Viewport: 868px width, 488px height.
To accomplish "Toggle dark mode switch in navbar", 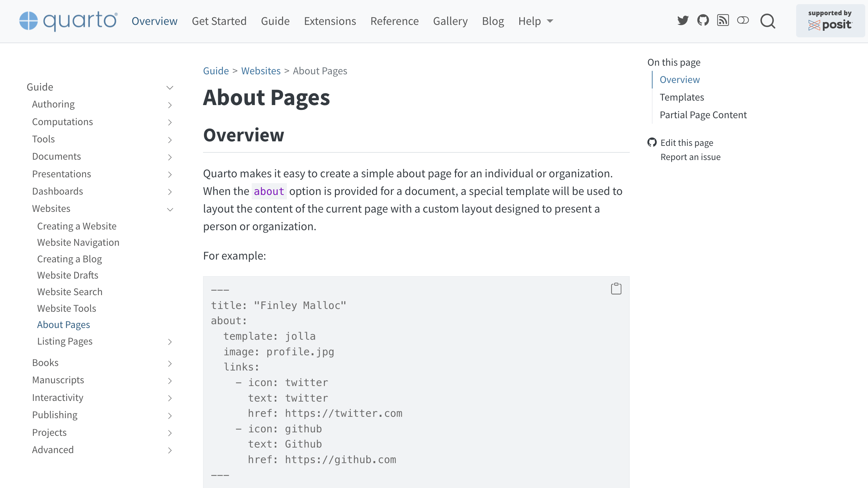I will coord(743,21).
